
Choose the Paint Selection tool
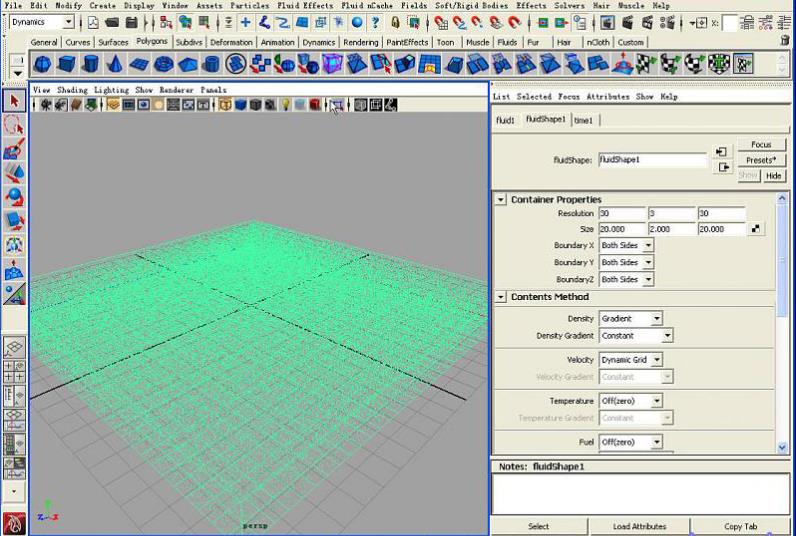14,149
